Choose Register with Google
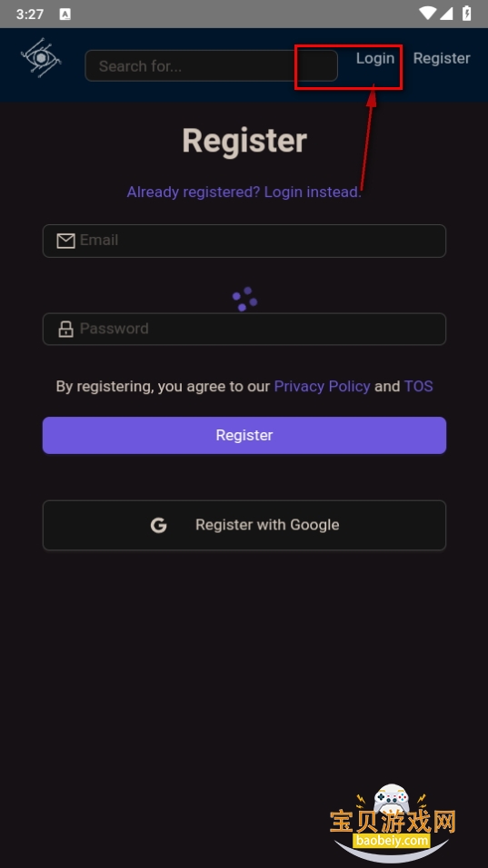The image size is (488, 868). pyautogui.click(x=244, y=526)
